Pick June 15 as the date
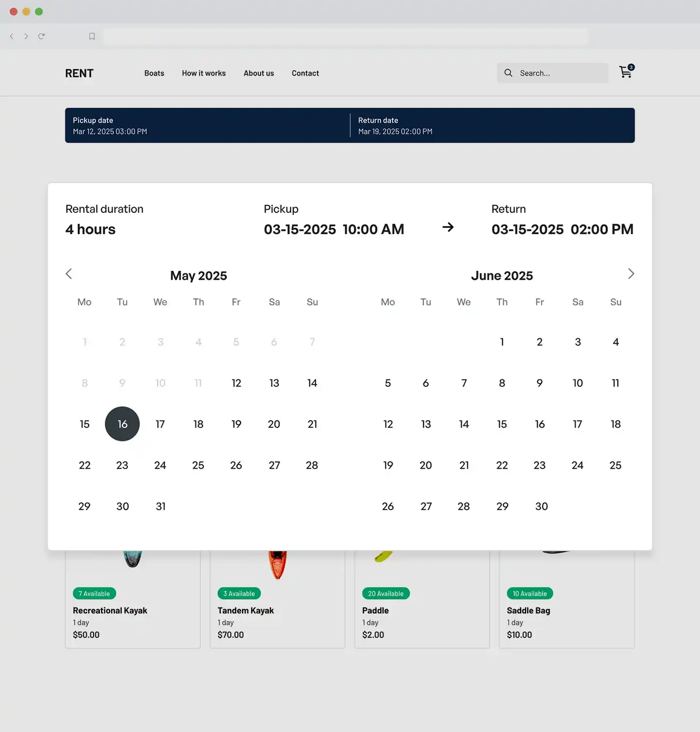This screenshot has height=732, width=700. [502, 424]
